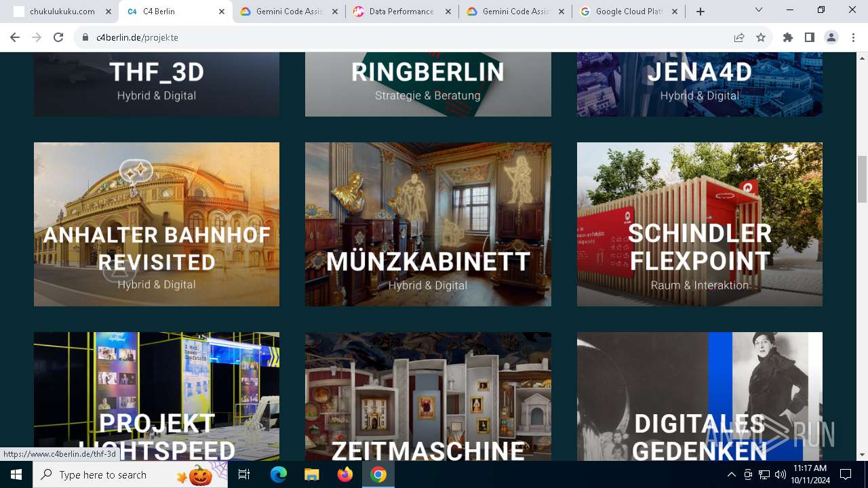Click the page vertical scrollbar thumb

(862, 179)
